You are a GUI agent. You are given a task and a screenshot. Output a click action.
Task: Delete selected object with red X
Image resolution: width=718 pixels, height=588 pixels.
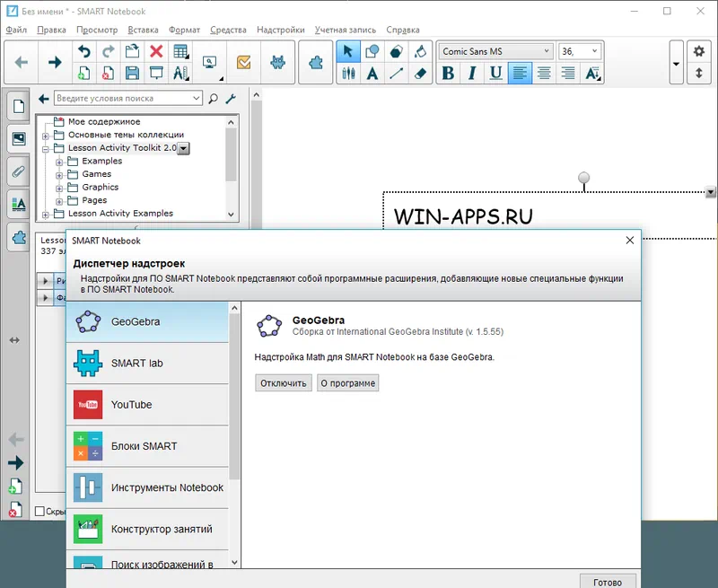[x=156, y=51]
